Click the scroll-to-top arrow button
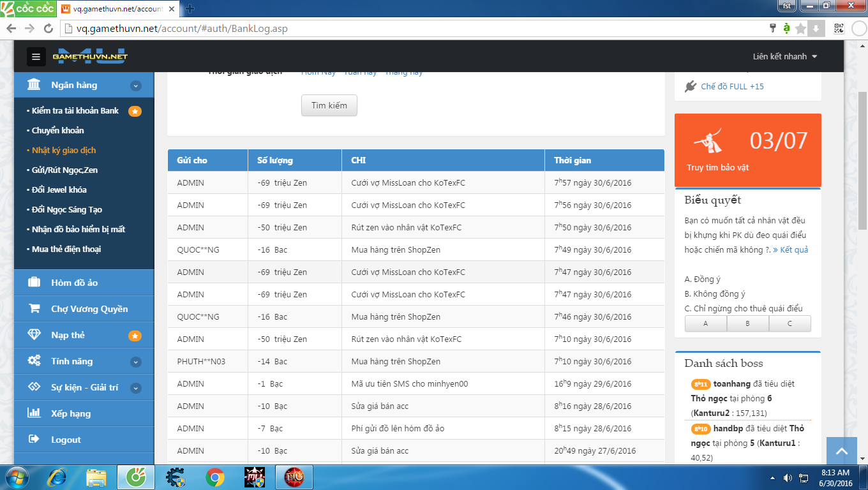 (841, 452)
